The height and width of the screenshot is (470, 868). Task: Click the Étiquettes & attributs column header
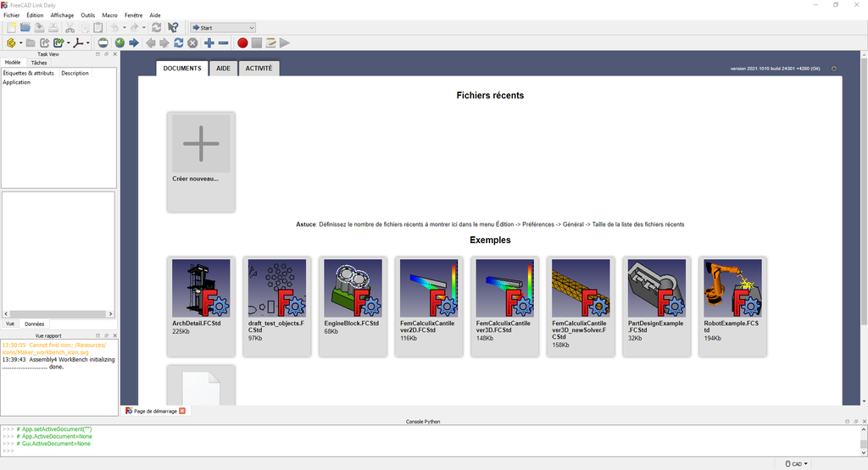click(29, 73)
